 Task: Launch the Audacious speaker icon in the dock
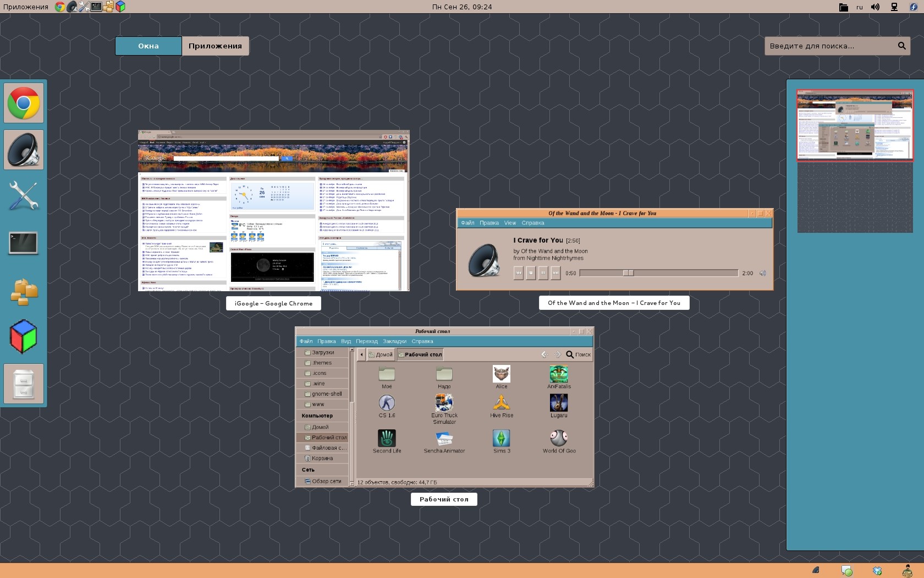coord(23,149)
